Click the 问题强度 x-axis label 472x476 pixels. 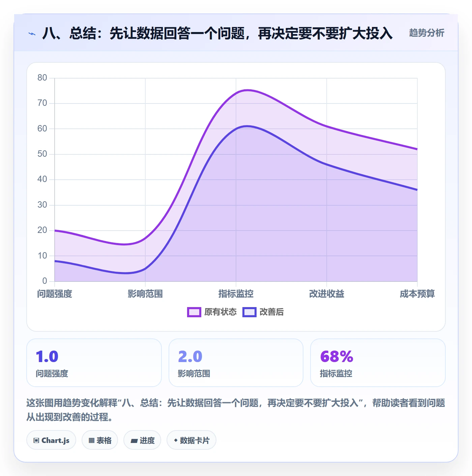[x=55, y=294]
